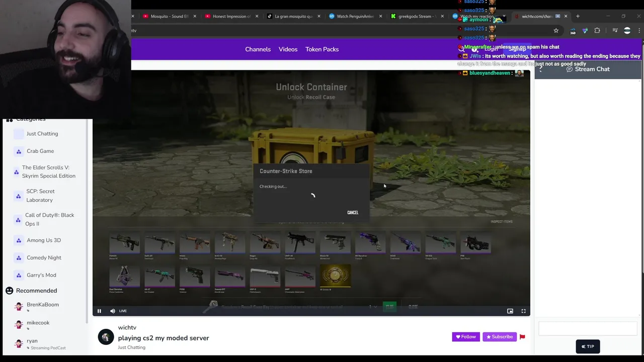The height and width of the screenshot is (362, 644).
Task: Open recommended channel ryan
Action: pyautogui.click(x=32, y=341)
